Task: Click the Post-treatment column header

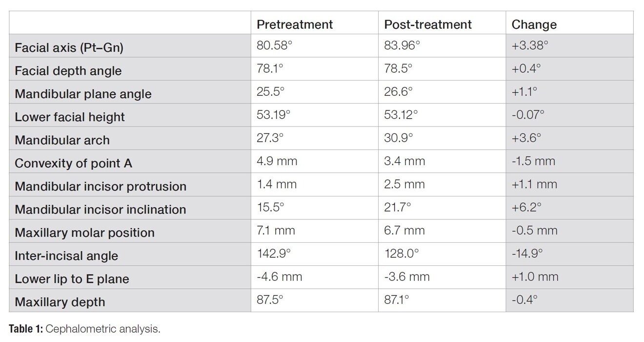Action: click(428, 24)
